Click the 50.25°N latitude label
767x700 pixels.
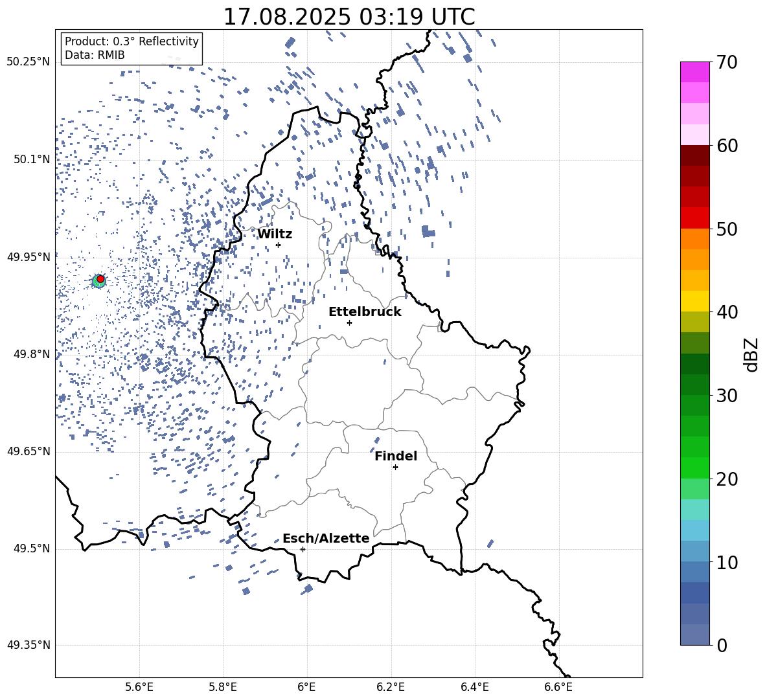[x=29, y=62]
